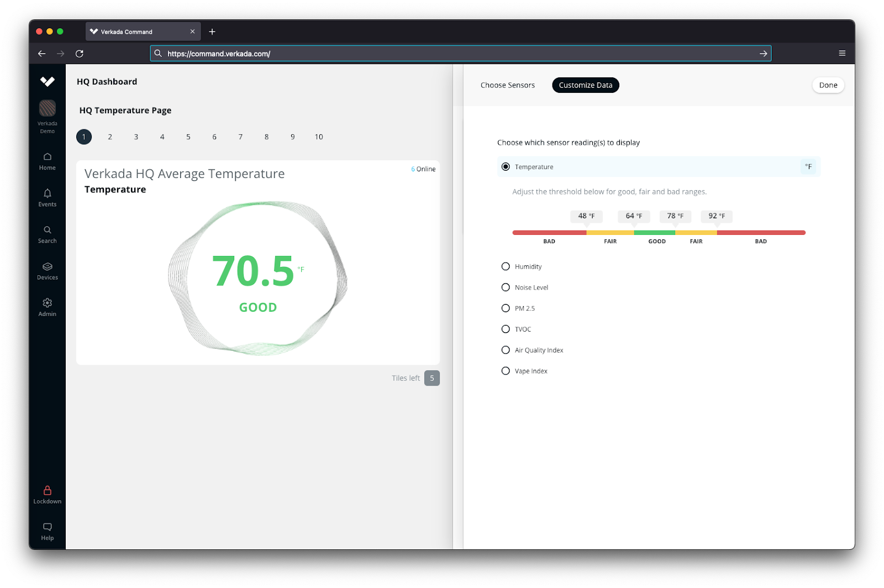Screen dimensions: 884x588
Task: Select the Humidity sensor reading
Action: pos(505,266)
